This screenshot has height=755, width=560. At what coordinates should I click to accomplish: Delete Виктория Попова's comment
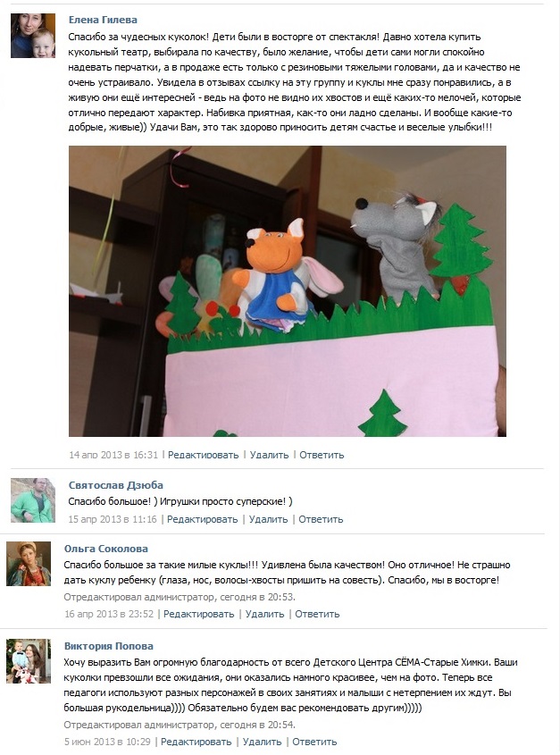point(262,742)
